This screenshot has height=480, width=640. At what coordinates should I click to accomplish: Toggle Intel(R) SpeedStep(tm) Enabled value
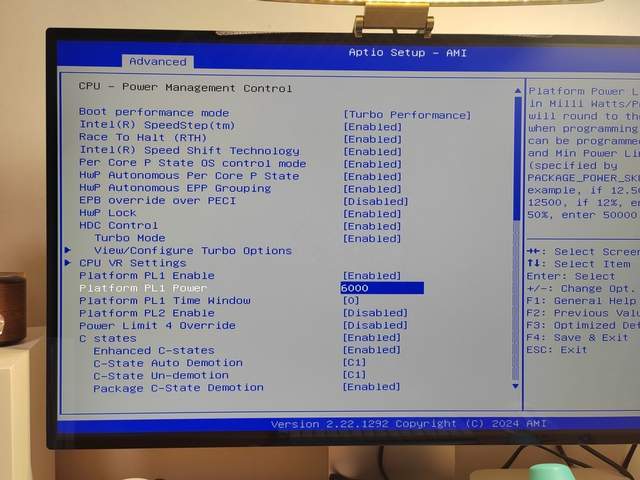tap(372, 127)
